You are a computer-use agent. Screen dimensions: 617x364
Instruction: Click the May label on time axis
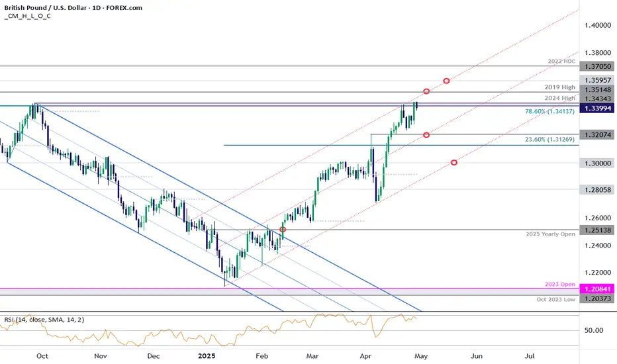coord(420,356)
